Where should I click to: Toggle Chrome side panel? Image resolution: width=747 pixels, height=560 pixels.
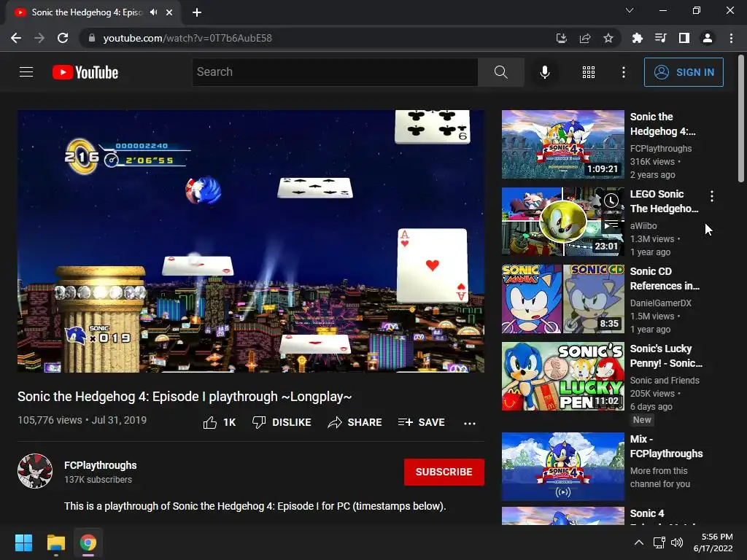click(x=684, y=38)
